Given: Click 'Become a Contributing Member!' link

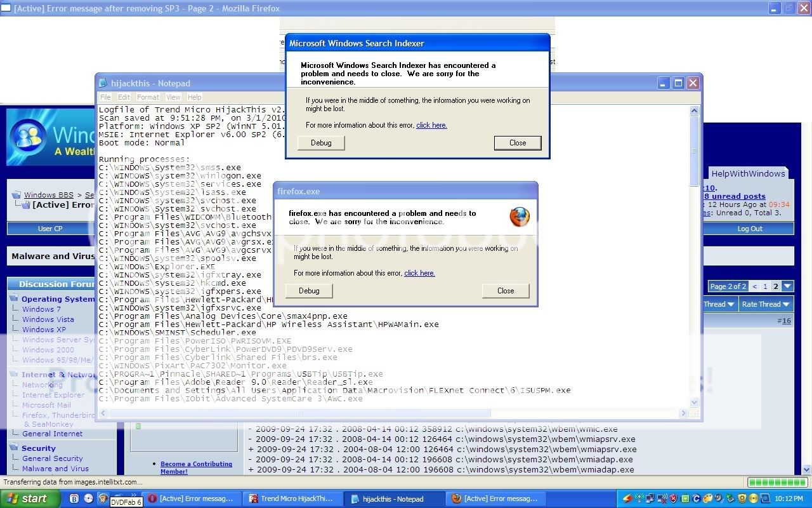Looking at the screenshot, I should click(x=196, y=467).
